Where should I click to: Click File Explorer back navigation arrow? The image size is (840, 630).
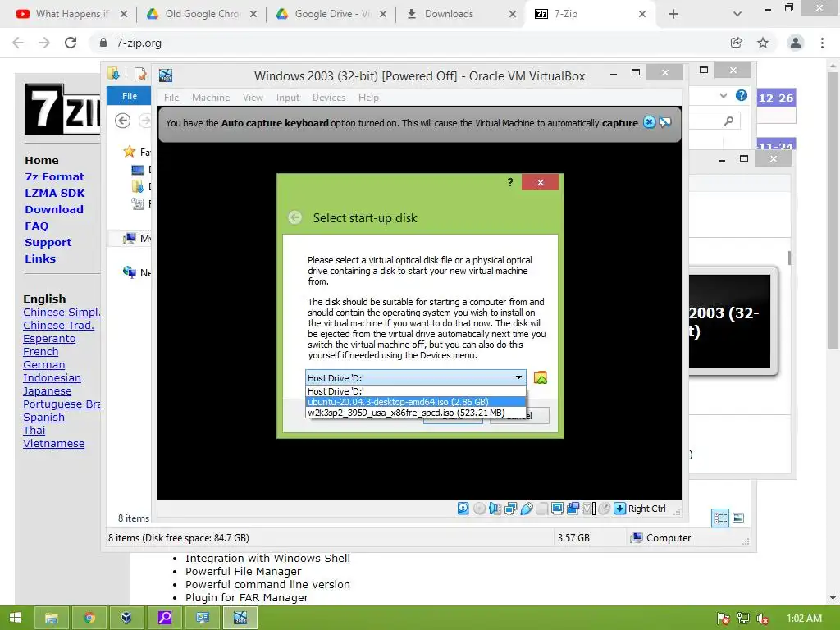[123, 121]
